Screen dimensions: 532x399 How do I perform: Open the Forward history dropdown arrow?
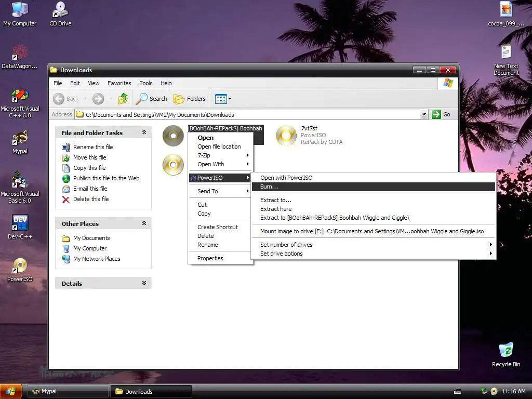click(111, 99)
